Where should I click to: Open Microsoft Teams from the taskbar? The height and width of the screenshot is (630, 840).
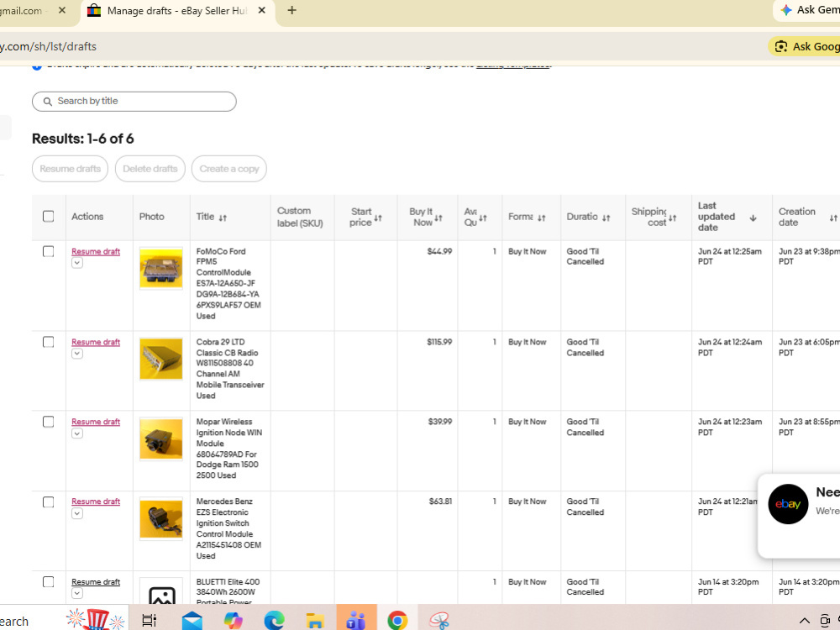coord(356,621)
